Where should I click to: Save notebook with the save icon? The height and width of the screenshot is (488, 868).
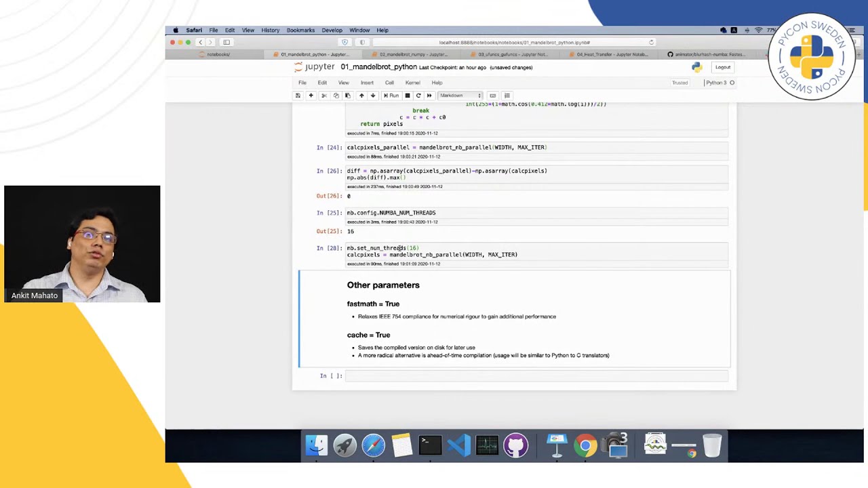(x=298, y=96)
